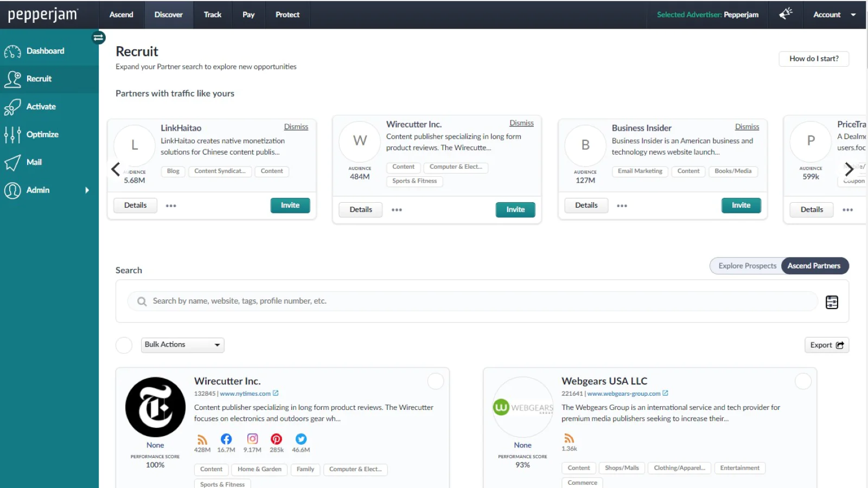Click the notifications megaphone icon in header
The image size is (868, 488).
pyautogui.click(x=786, y=14)
